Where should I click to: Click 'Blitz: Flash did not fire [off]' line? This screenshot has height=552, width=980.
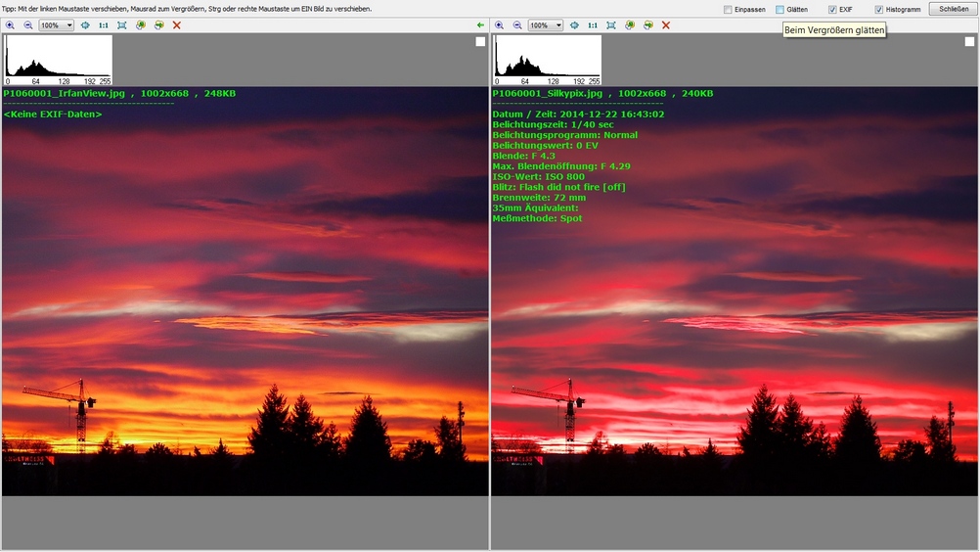[x=558, y=187]
